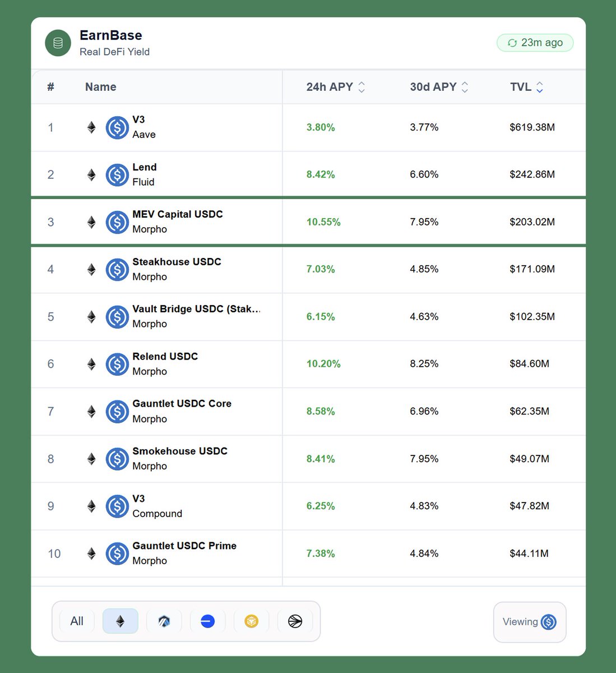Click Ethereum icon in Steakhouse USDC row
616x673 pixels.
pyautogui.click(x=91, y=270)
